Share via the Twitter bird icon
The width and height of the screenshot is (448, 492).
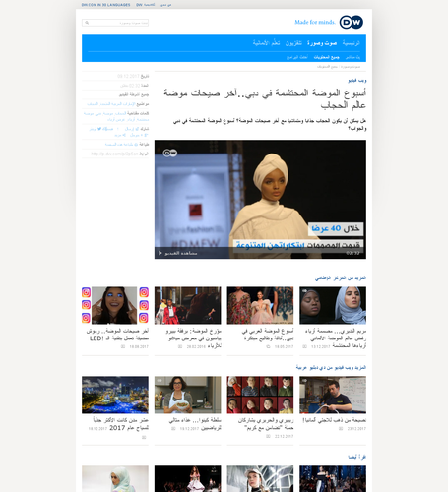[99, 129]
